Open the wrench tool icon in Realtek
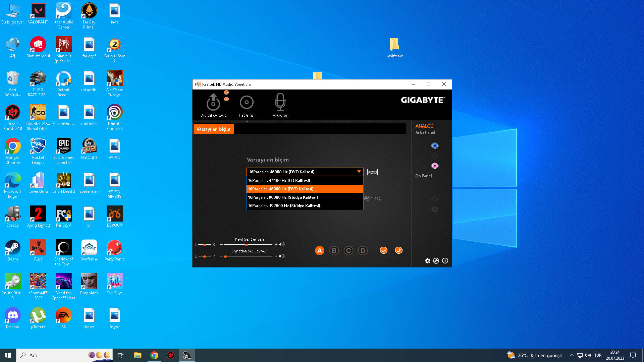The image size is (644, 362). coord(436,260)
